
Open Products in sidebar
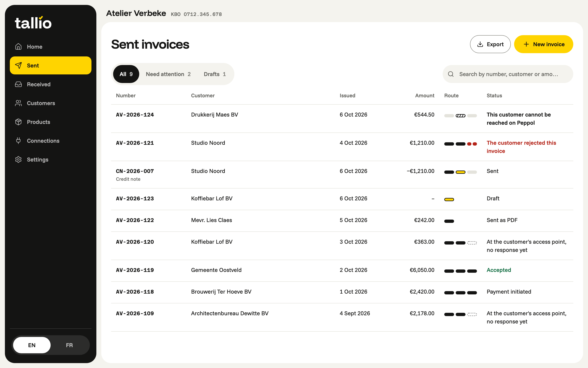coord(51,122)
